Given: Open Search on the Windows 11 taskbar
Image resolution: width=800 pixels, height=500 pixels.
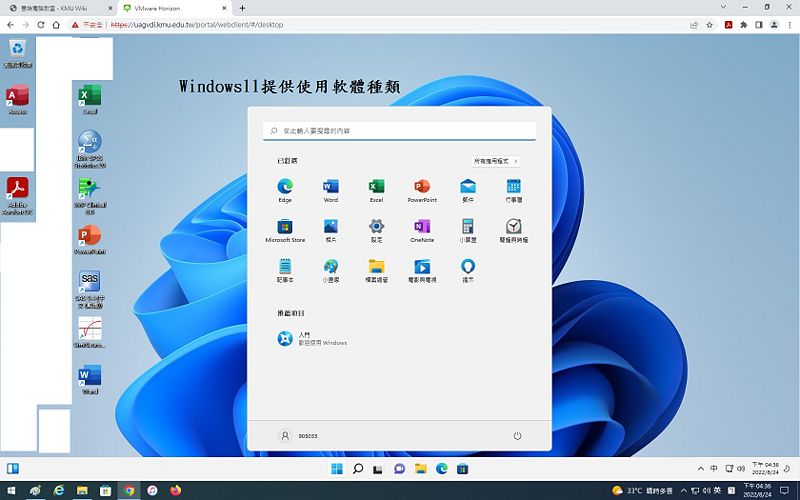Looking at the screenshot, I should (x=358, y=469).
